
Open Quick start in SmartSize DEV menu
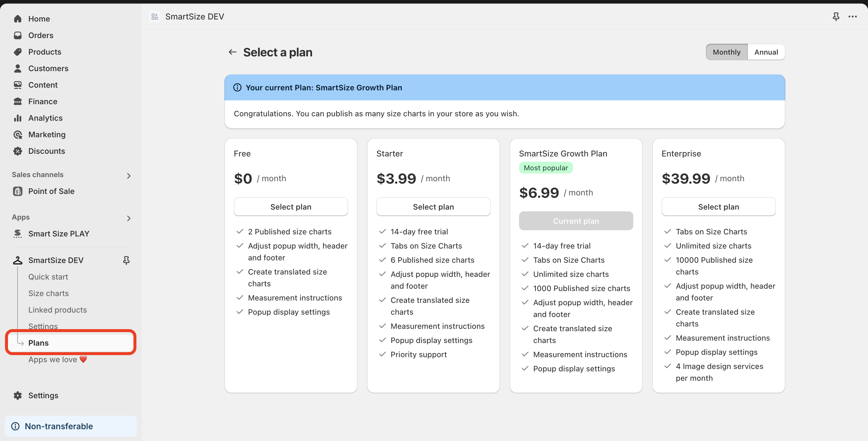pos(48,277)
